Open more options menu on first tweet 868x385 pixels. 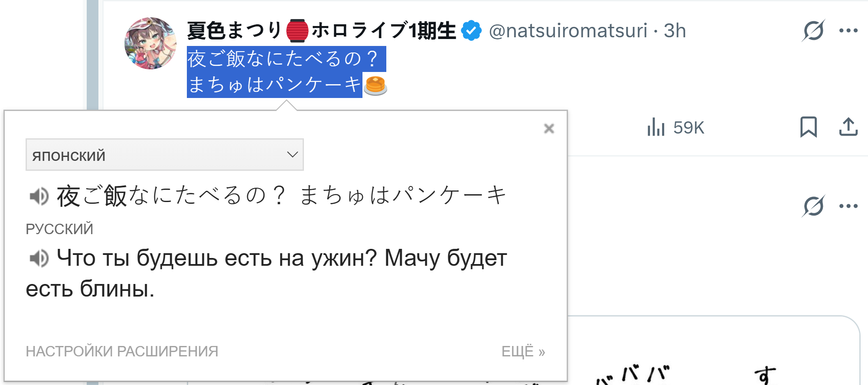(x=848, y=30)
